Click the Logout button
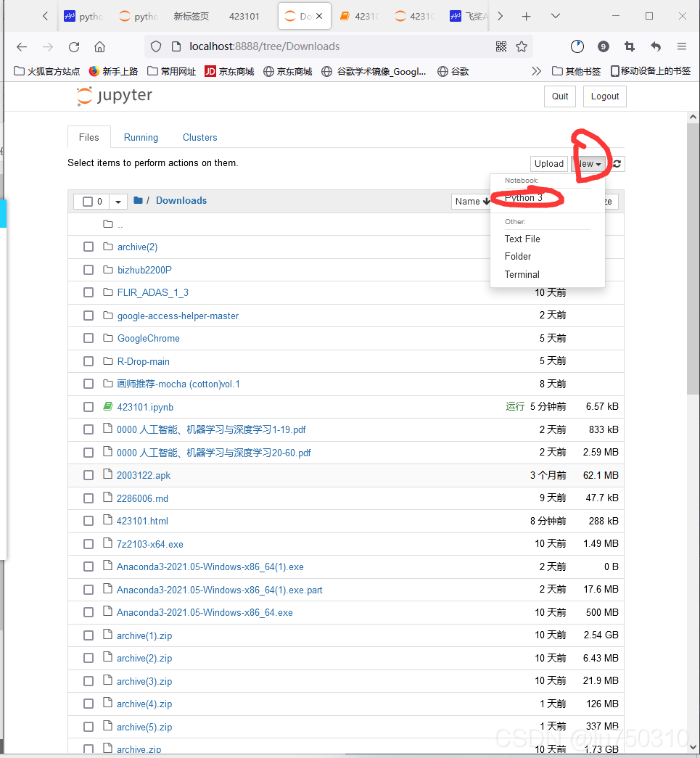Image resolution: width=700 pixels, height=758 pixels. 605,96
